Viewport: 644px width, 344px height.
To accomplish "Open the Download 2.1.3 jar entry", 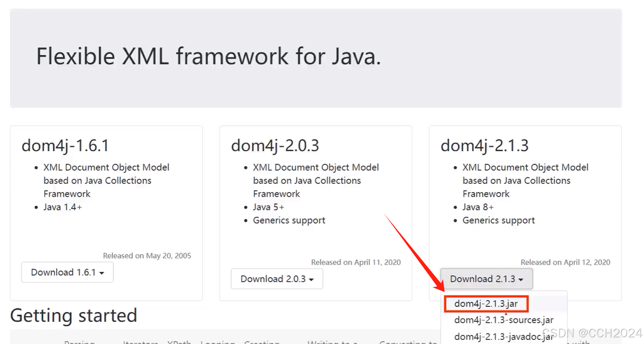I will (x=486, y=304).
